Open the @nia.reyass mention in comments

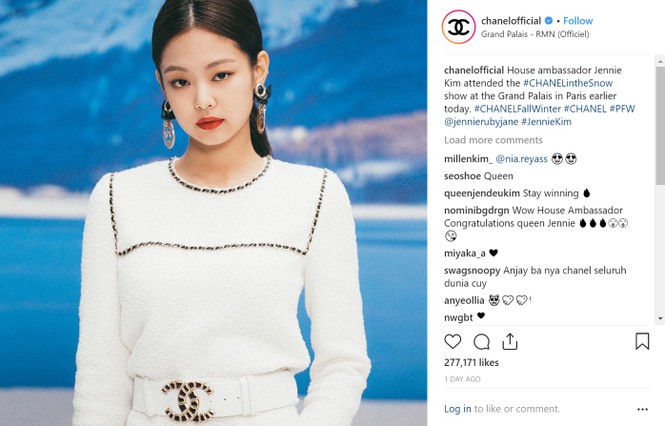point(521,159)
